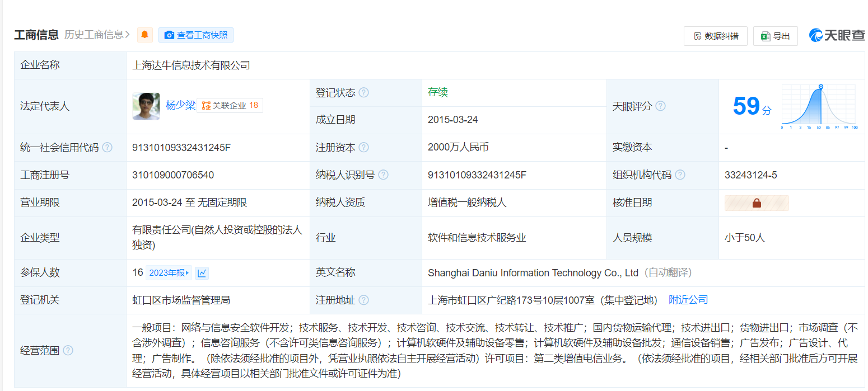Expand the 2023年报 dropdown

pos(169,273)
